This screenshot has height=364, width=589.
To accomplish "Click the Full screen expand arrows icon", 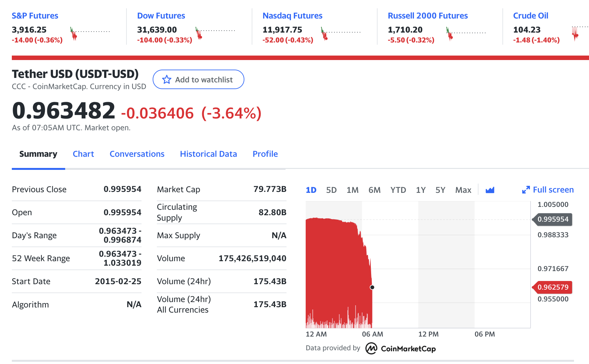I will pyautogui.click(x=526, y=190).
